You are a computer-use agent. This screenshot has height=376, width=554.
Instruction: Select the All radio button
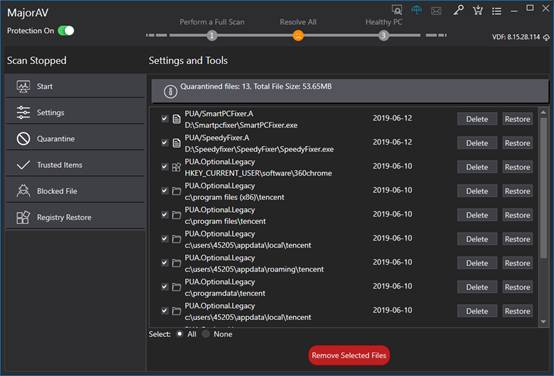pyautogui.click(x=179, y=334)
